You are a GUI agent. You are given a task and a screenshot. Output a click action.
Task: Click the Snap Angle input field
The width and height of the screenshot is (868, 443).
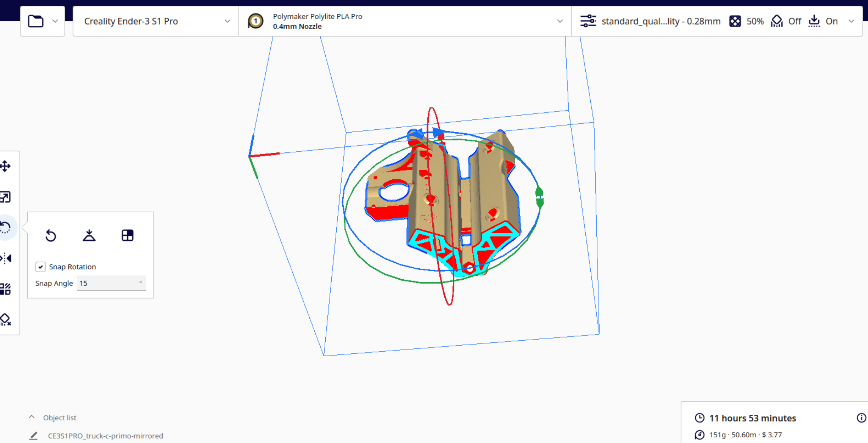pyautogui.click(x=111, y=283)
